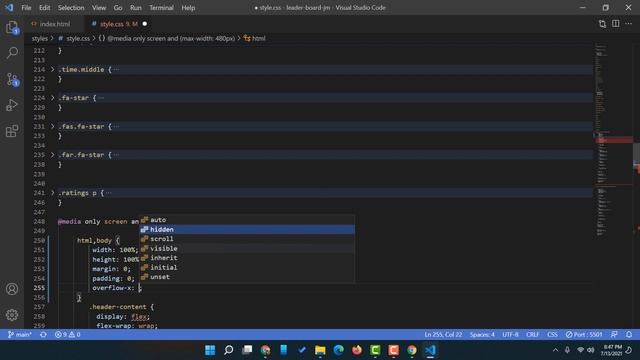Viewport: 640px width, 360px height.
Task: Expand the folded .time.middle rule
Action: [52, 69]
